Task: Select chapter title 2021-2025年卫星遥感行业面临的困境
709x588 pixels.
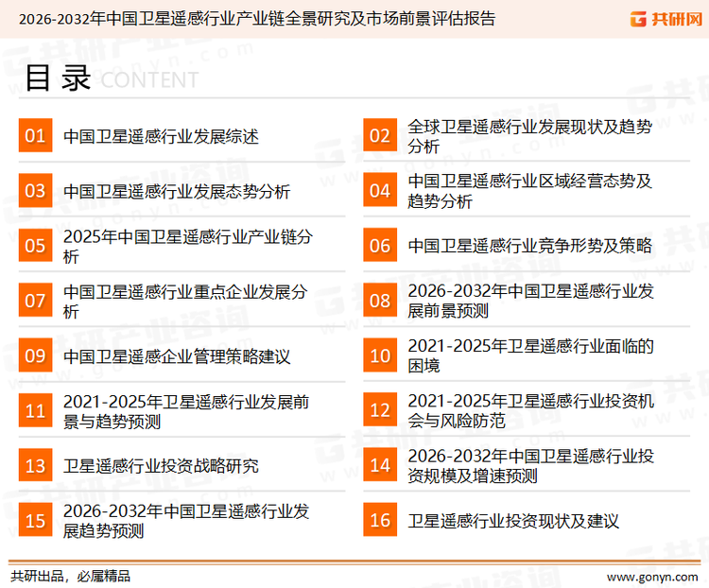Action: [x=531, y=355]
